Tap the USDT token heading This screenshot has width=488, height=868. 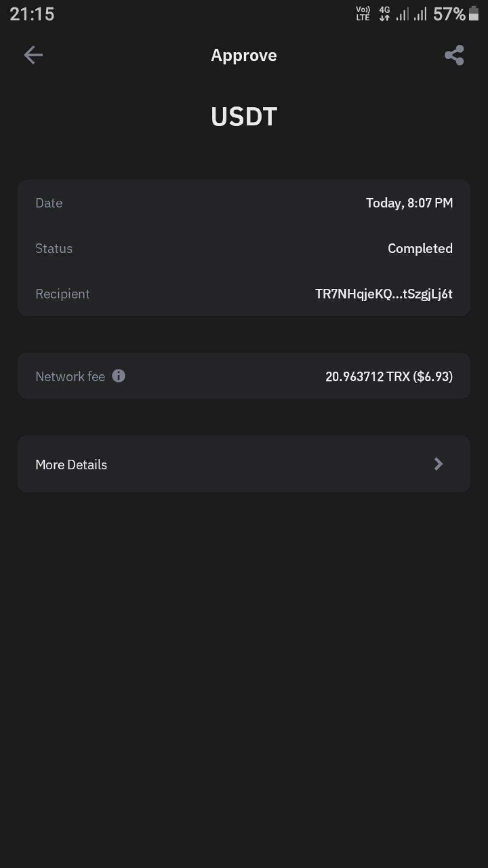click(244, 117)
